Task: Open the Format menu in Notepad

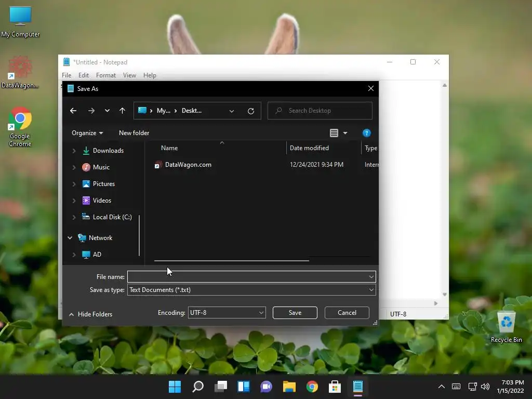Action: pos(106,75)
